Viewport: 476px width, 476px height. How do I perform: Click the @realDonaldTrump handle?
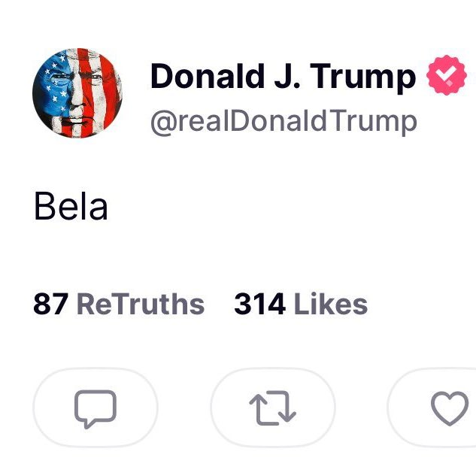[283, 120]
